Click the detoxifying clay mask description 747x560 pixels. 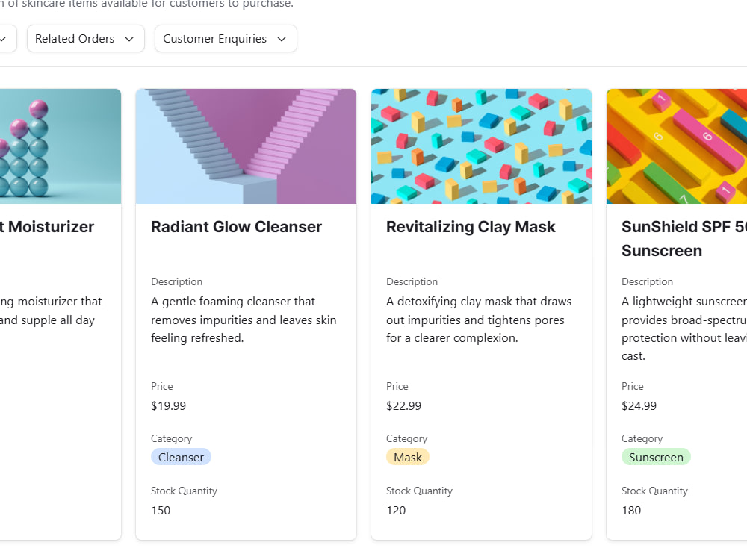coord(479,320)
